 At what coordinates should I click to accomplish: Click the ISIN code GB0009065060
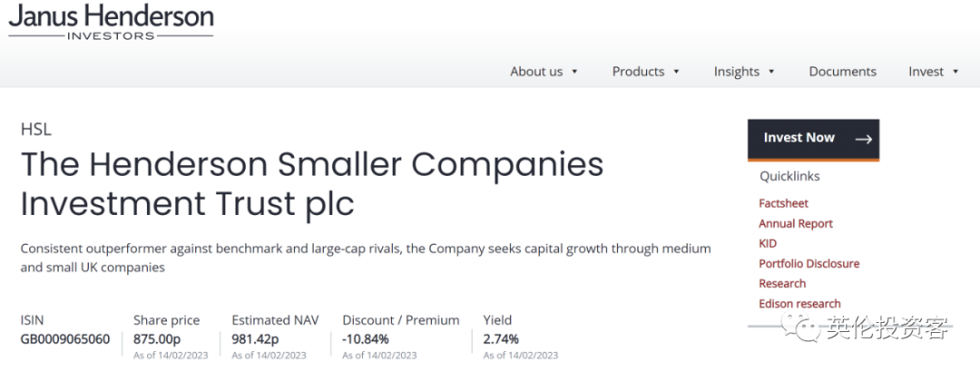pyautogui.click(x=65, y=339)
